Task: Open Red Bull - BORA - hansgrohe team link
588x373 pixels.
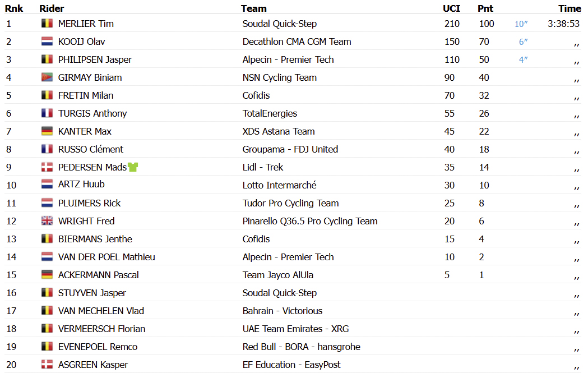Action: coord(301,347)
